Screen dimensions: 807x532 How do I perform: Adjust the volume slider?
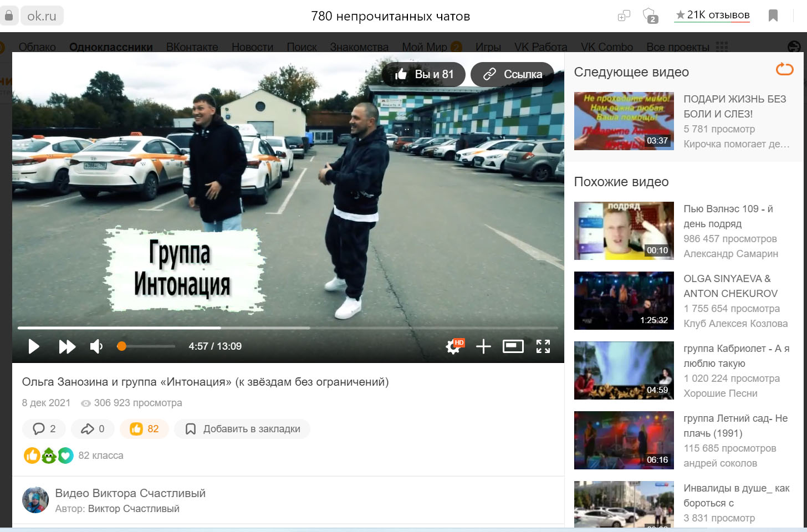146,346
